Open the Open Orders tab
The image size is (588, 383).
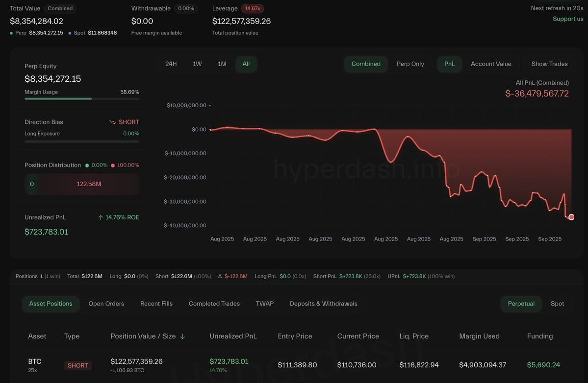coord(106,304)
